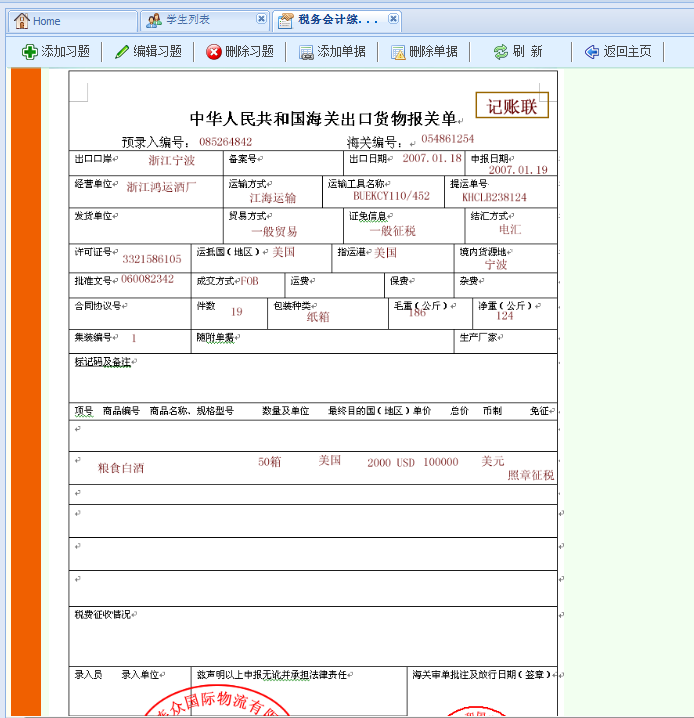Click the pencil 编辑习题 icon

(122, 51)
